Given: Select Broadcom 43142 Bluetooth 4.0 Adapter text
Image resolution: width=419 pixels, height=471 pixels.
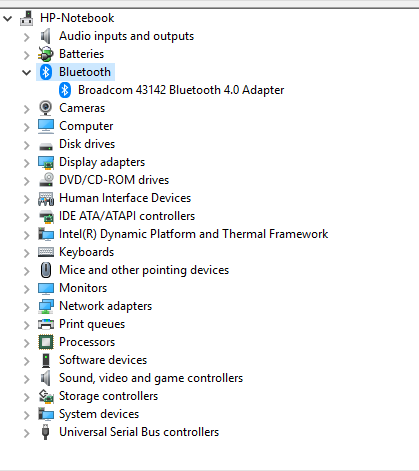Looking at the screenshot, I should (181, 90).
